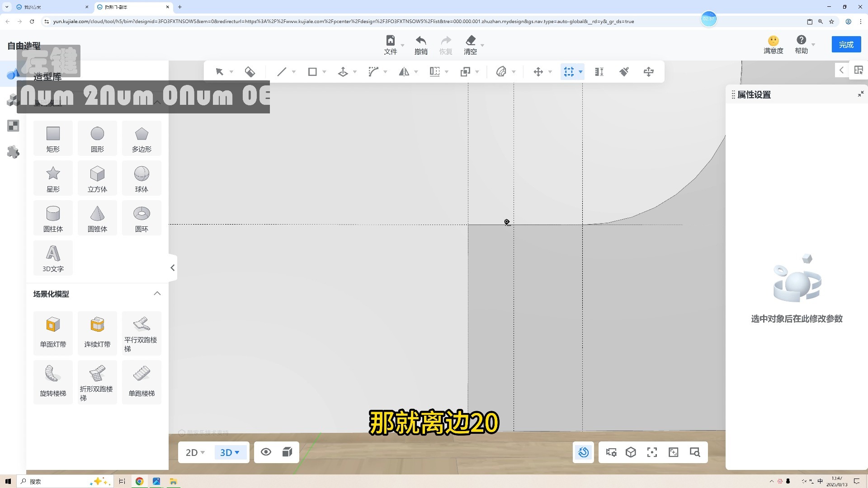
Task: Select the arrow selection tool
Action: [x=219, y=72]
